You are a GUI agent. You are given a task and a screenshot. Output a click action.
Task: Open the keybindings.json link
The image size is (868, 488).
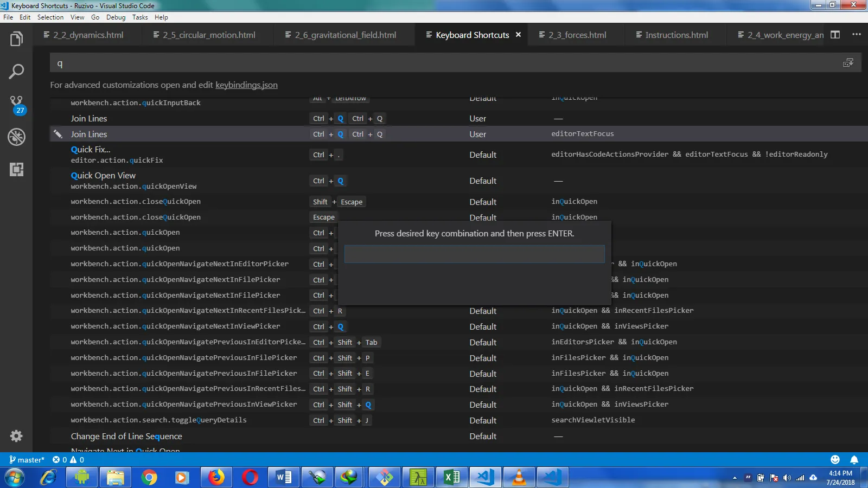click(246, 85)
